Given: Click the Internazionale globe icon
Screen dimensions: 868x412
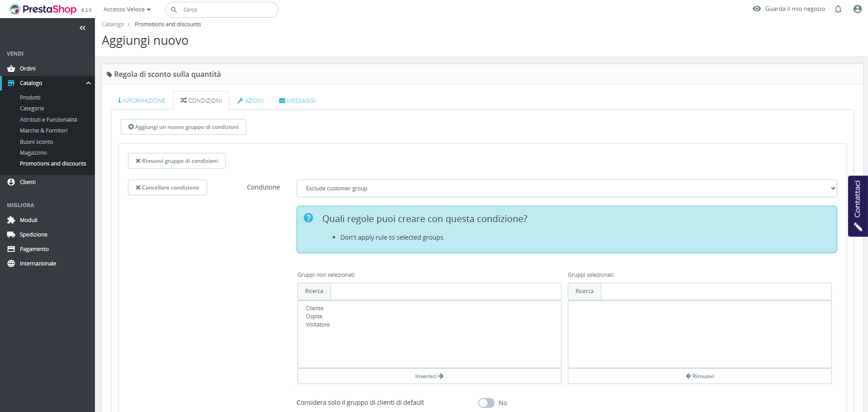Looking at the screenshot, I should (11, 264).
